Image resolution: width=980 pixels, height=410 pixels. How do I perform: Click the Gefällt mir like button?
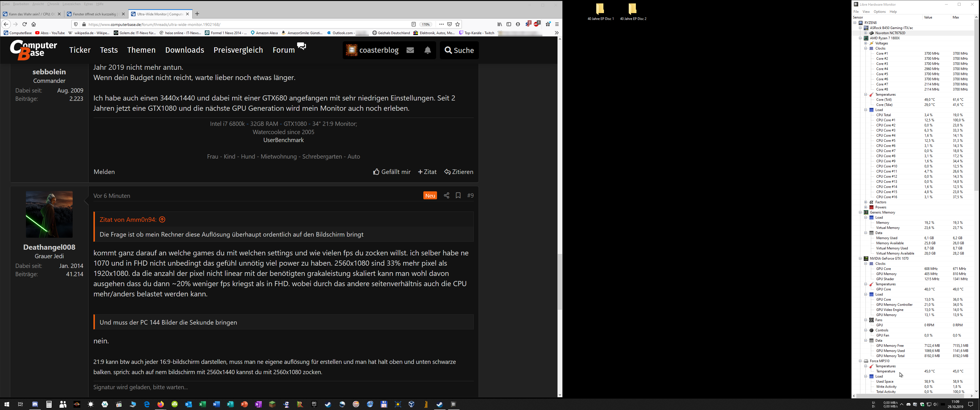(391, 172)
